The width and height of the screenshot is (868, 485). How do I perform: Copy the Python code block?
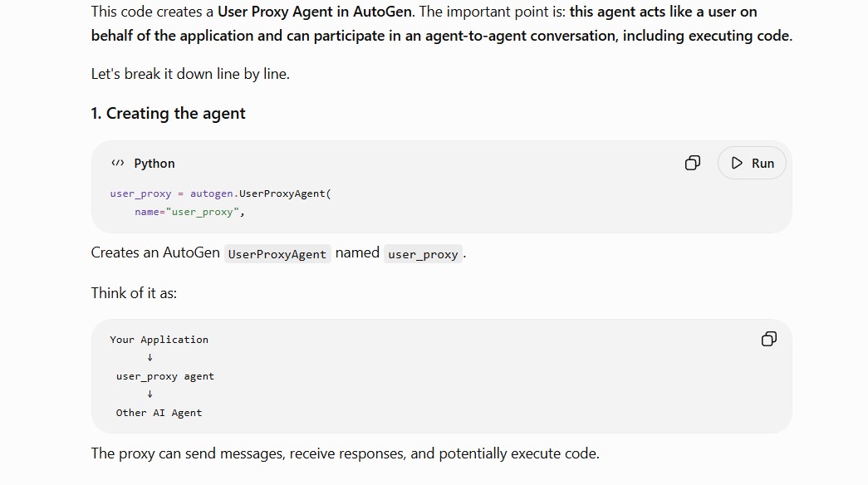pyautogui.click(x=693, y=163)
